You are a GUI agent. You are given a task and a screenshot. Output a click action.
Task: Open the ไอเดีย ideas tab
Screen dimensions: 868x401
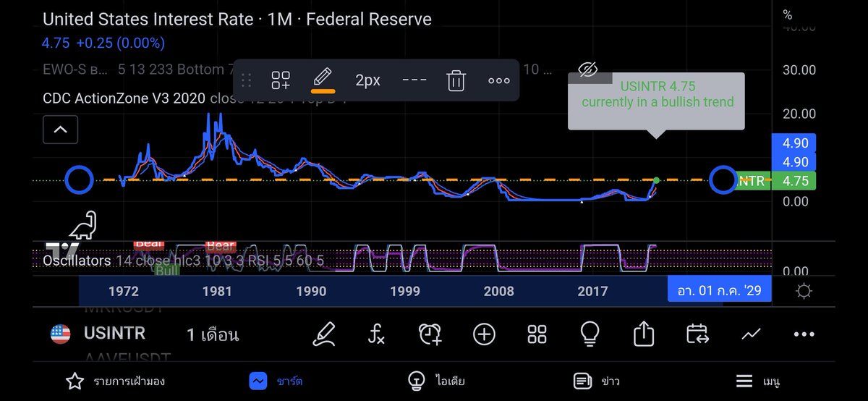click(x=436, y=381)
